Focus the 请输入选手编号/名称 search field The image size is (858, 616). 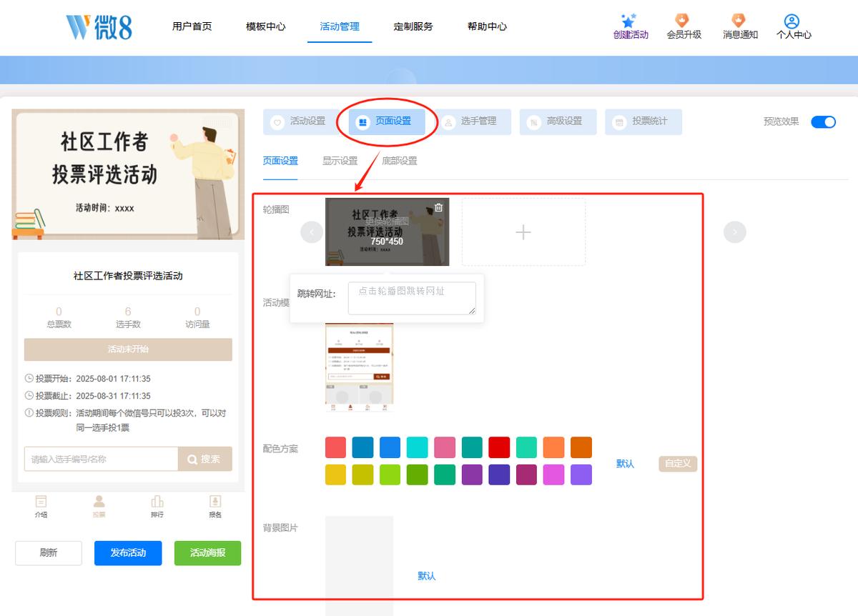pos(101,459)
